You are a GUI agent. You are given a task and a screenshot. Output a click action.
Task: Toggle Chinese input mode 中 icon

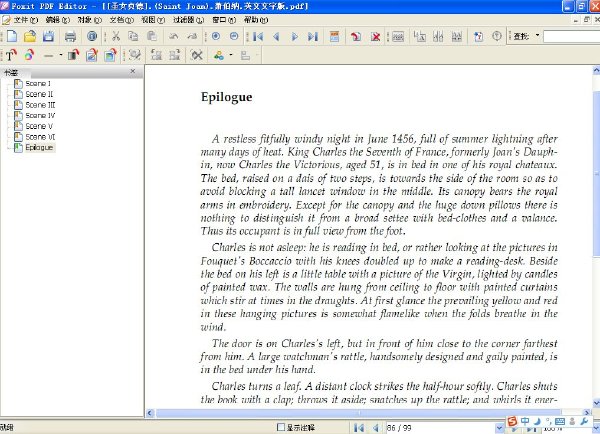click(x=525, y=421)
